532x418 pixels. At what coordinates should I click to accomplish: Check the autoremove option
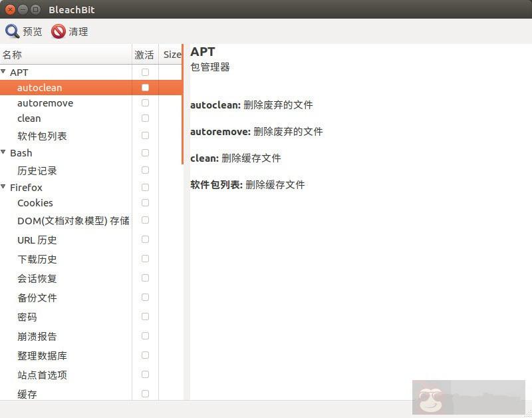coord(144,103)
